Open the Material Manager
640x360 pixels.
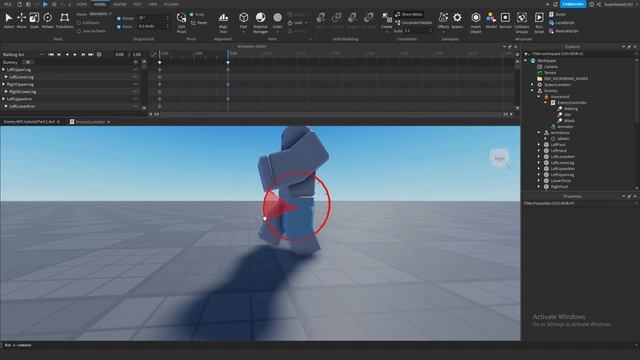tap(260, 22)
